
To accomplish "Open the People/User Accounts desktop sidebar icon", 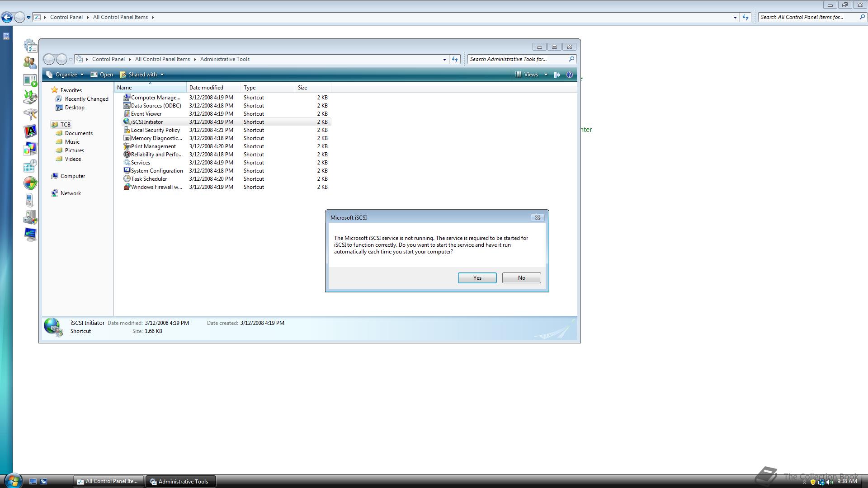I will coord(30,63).
